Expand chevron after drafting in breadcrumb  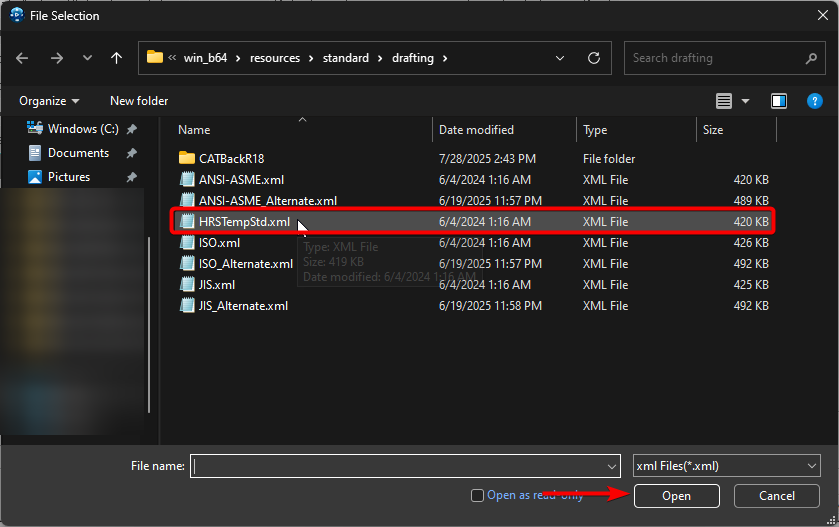point(445,58)
